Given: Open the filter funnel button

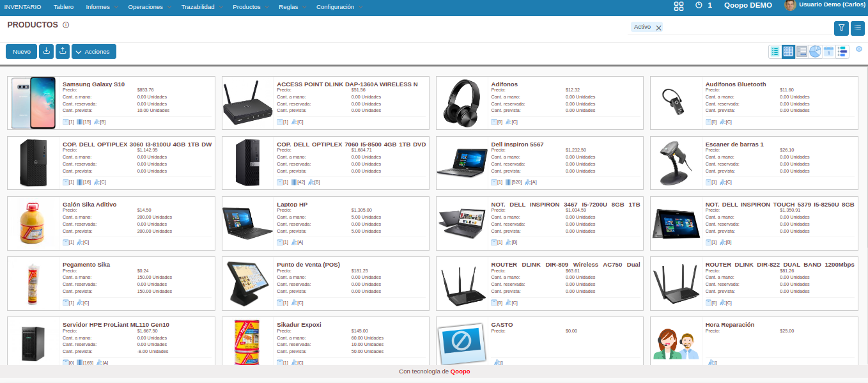Looking at the screenshot, I should click(841, 27).
